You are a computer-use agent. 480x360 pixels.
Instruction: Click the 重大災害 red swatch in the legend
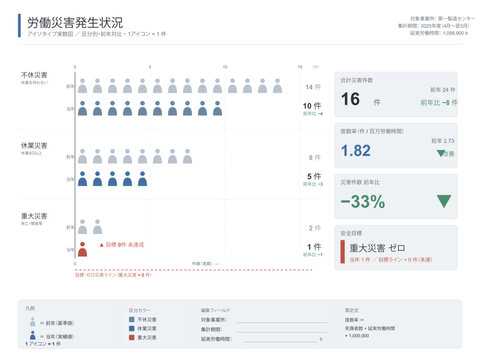pyautogui.click(x=132, y=337)
